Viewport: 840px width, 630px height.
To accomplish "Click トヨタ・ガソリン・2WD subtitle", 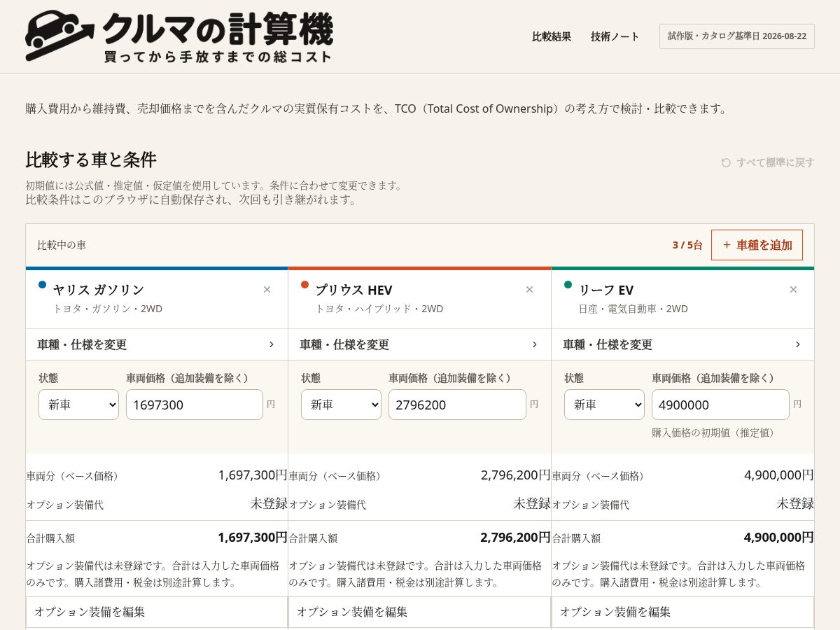I will [108, 309].
